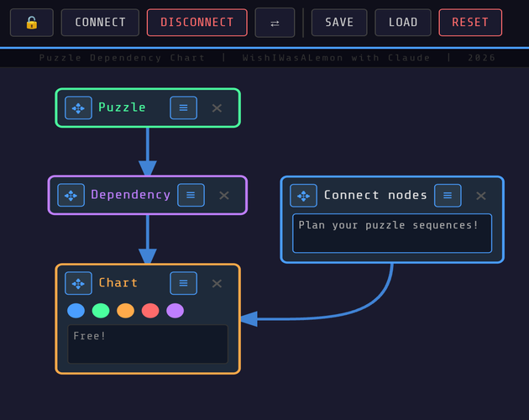Click the swap direction arrows button
The image size is (529, 420).
point(275,23)
